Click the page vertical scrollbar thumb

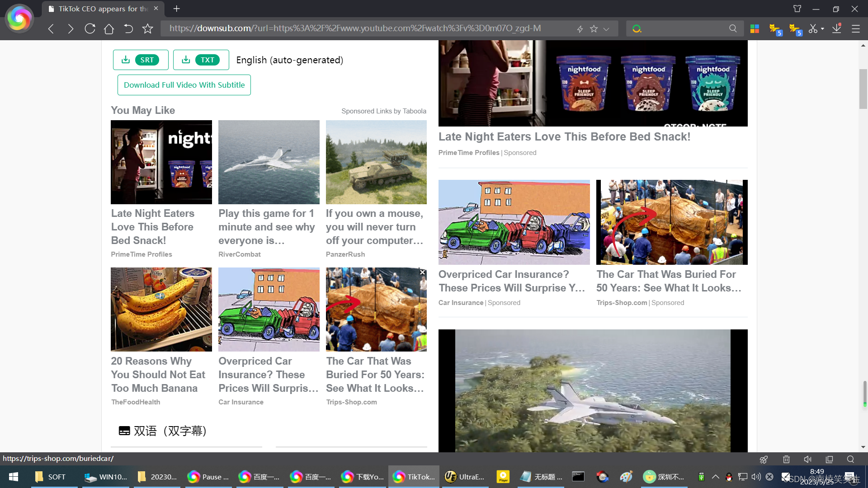coord(863,89)
